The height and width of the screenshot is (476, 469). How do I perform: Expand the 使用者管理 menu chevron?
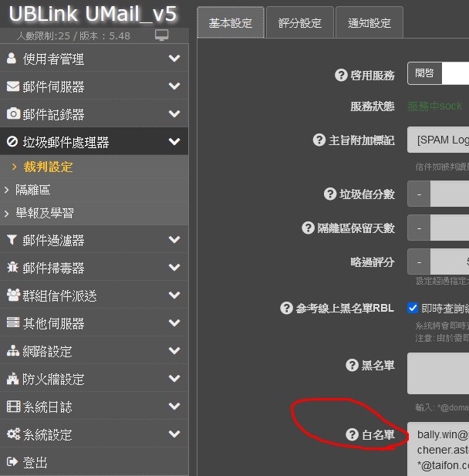pyautogui.click(x=174, y=58)
